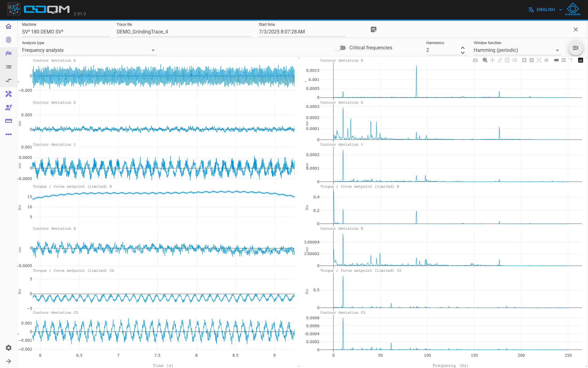Open the trace analysis chart in sidebar
588x368 pixels.
tap(9, 53)
